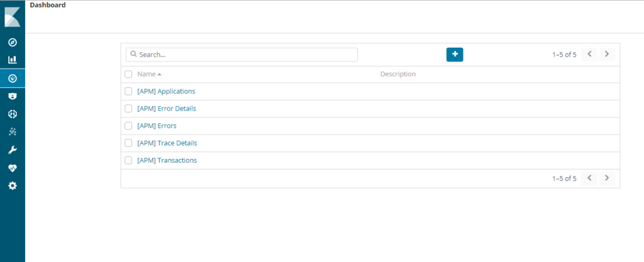Open the Graph dots icon in the sidebar
Image resolution: width=644 pixels, height=262 pixels.
tap(13, 131)
